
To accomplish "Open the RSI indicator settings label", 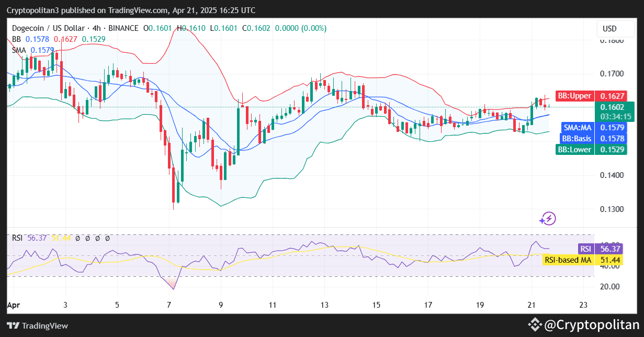I will click(17, 238).
